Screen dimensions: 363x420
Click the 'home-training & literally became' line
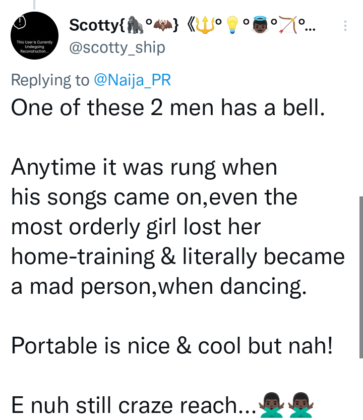click(x=178, y=257)
